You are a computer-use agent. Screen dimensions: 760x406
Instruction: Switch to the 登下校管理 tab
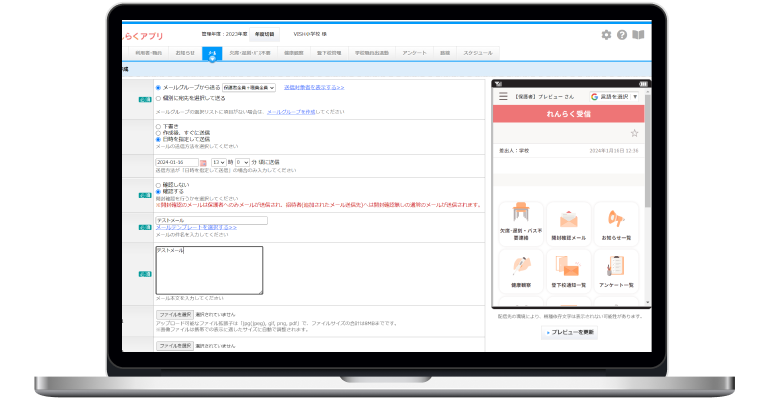pos(329,53)
